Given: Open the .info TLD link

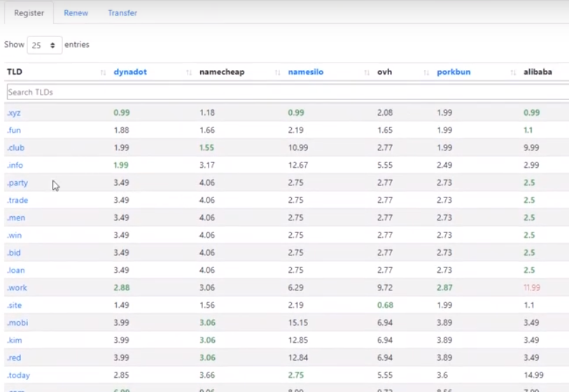Looking at the screenshot, I should (x=15, y=165).
